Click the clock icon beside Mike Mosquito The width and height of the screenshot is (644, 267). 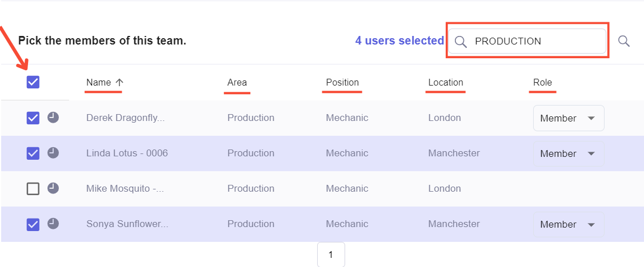[53, 188]
